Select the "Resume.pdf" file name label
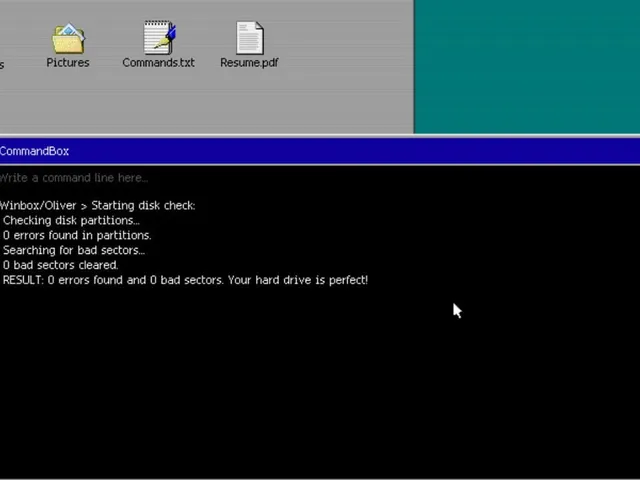Viewport: 640px width, 480px height. click(x=249, y=62)
